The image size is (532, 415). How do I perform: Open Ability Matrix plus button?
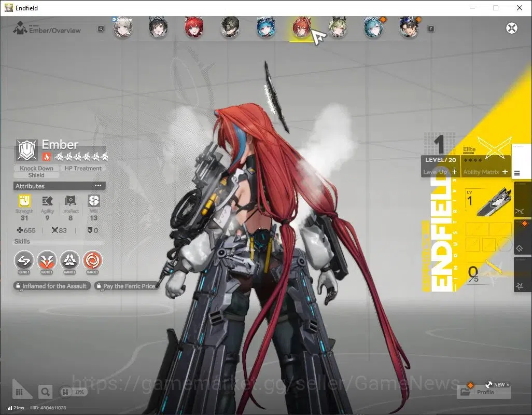pyautogui.click(x=505, y=172)
